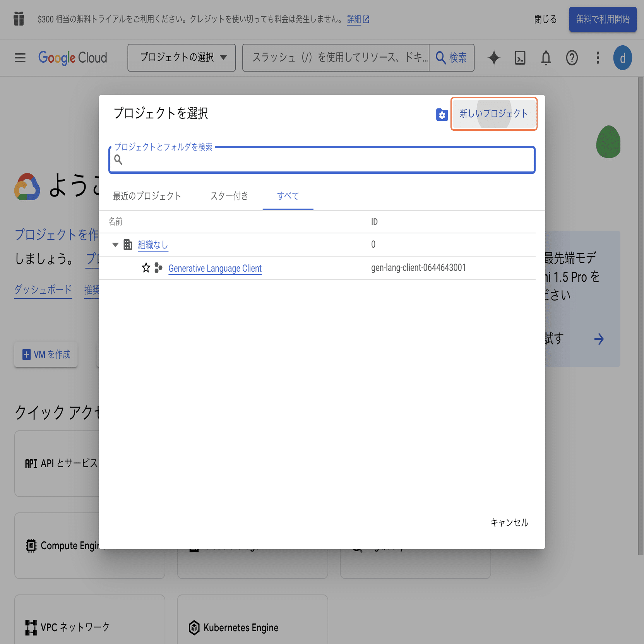Click the Google Cloud logo
This screenshot has width=644, height=644.
coord(73,58)
